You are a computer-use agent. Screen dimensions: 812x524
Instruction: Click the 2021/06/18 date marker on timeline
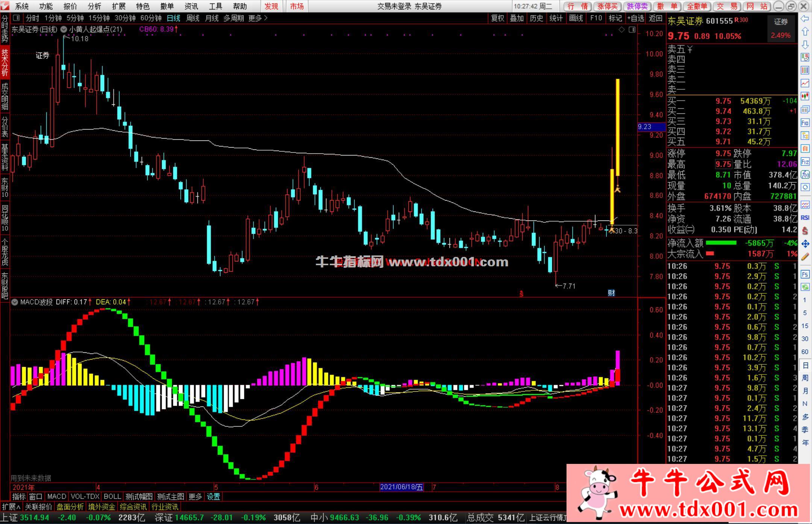401,487
